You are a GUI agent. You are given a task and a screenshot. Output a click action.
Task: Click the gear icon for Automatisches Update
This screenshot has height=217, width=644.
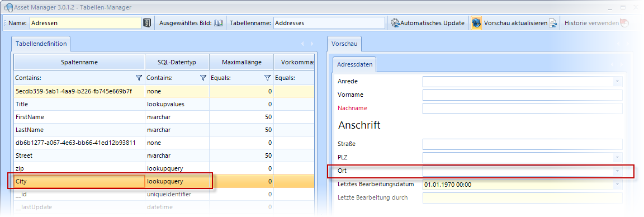[x=395, y=23]
